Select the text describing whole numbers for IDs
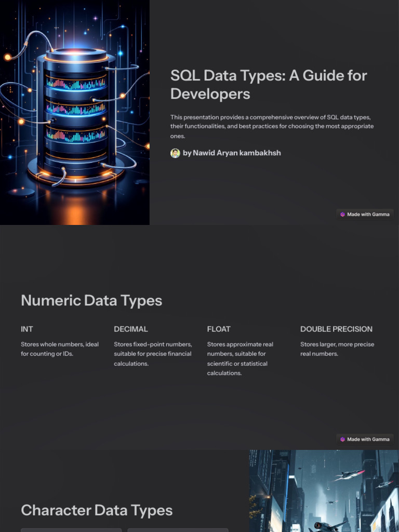Viewport: 399px width, 532px height. [x=60, y=349]
